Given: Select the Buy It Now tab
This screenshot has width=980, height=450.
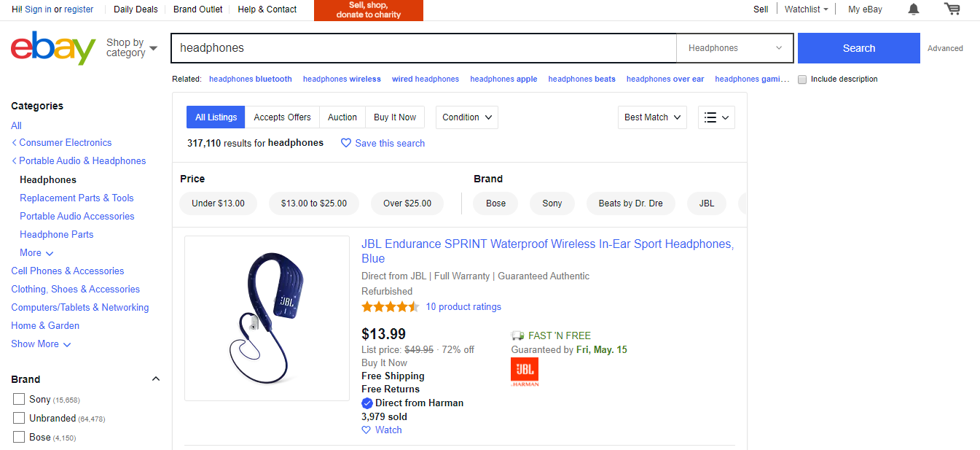Looking at the screenshot, I should pyautogui.click(x=395, y=117).
